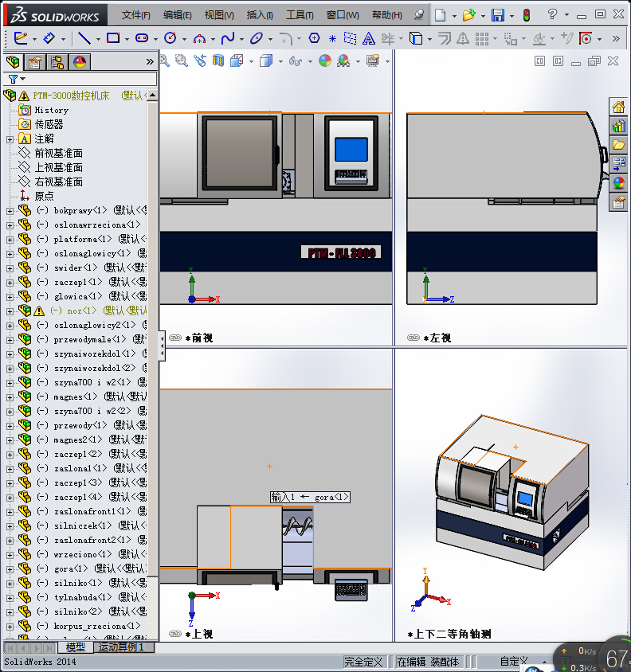631x672 pixels.
Task: Select the Smart Dimension tool
Action: (49, 38)
